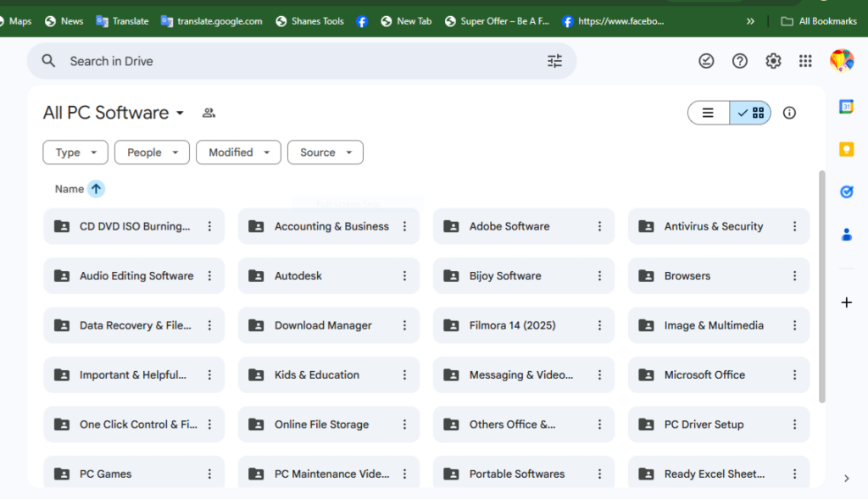Image resolution: width=868 pixels, height=499 pixels.
Task: Open Google Tasks in side panel
Action: 846,192
